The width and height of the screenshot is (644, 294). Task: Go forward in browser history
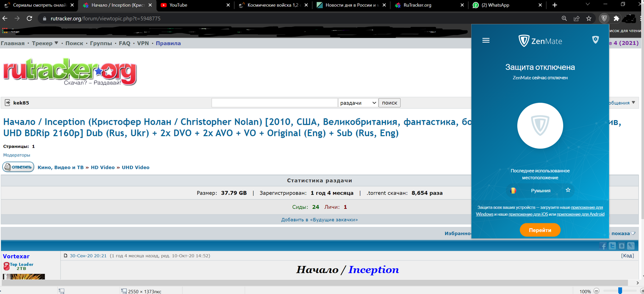coord(17,19)
